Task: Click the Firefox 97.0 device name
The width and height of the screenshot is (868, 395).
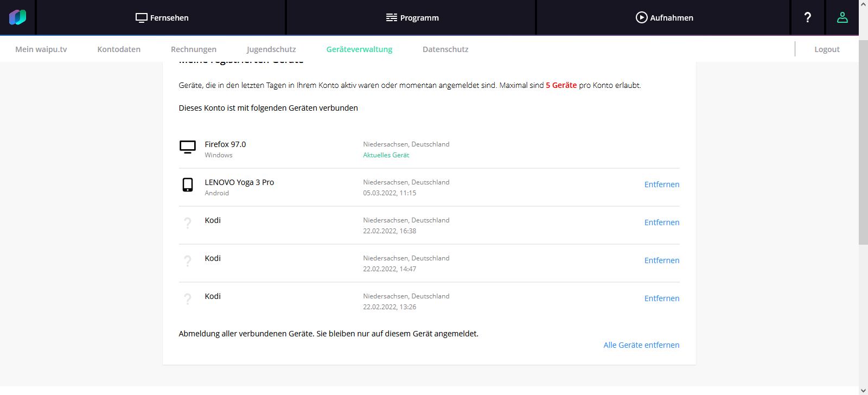Action: 225,144
